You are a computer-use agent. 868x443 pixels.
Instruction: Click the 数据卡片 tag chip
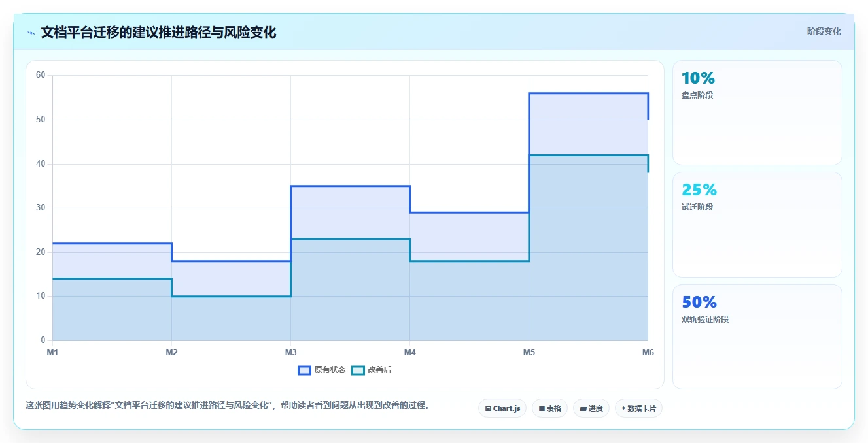pyautogui.click(x=639, y=408)
